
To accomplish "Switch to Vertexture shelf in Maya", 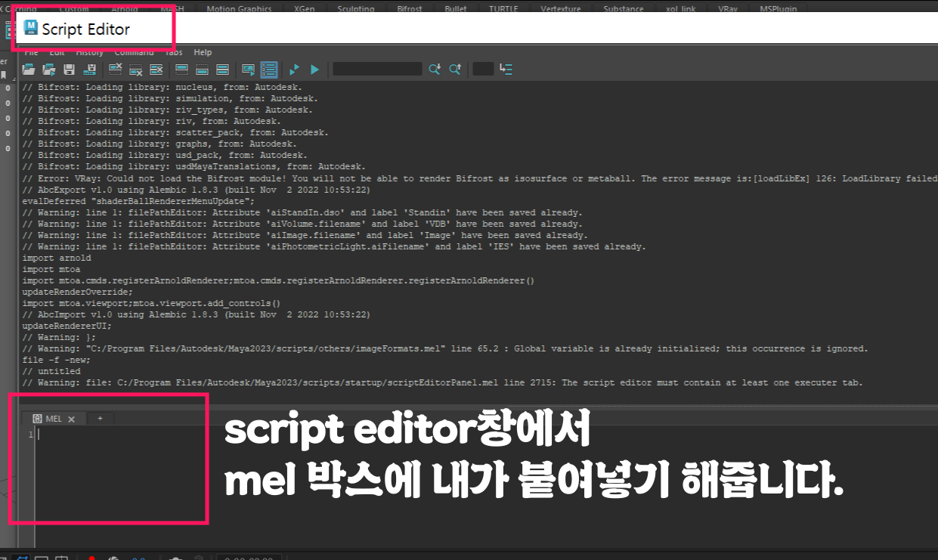I will (x=561, y=9).
